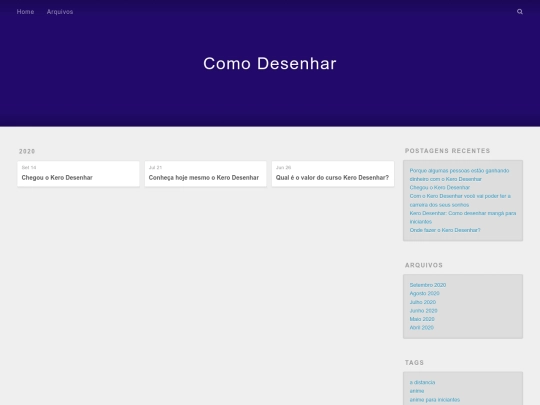Click the a distancia tag
This screenshot has height=405, width=540.
(x=423, y=383)
